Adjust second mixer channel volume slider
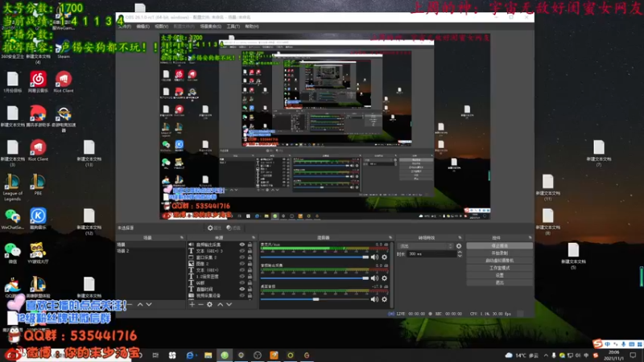This screenshot has width=644, height=362. [315, 278]
